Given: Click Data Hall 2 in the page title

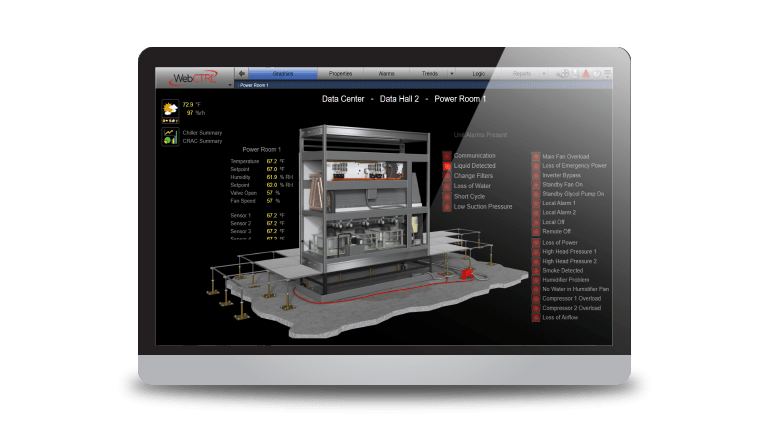Looking at the screenshot, I should pos(399,99).
